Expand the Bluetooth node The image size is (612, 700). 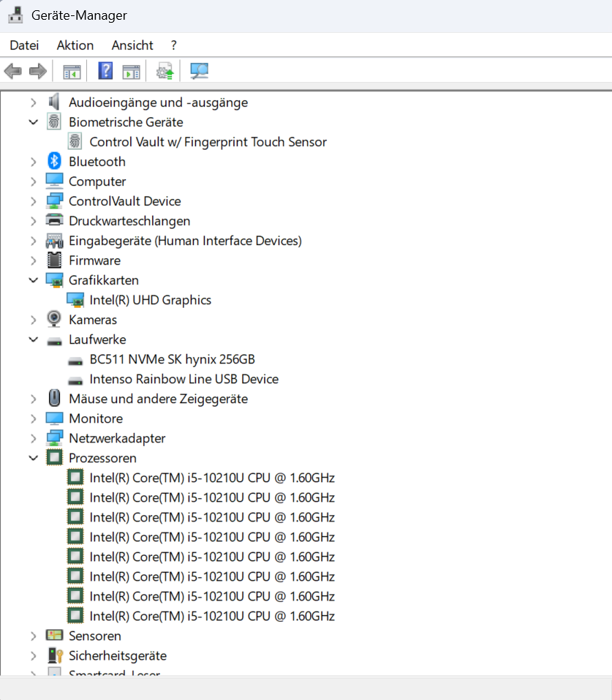point(34,162)
